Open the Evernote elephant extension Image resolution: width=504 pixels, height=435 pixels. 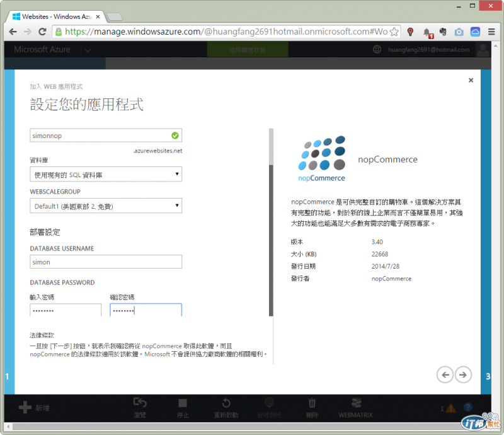pyautogui.click(x=443, y=32)
